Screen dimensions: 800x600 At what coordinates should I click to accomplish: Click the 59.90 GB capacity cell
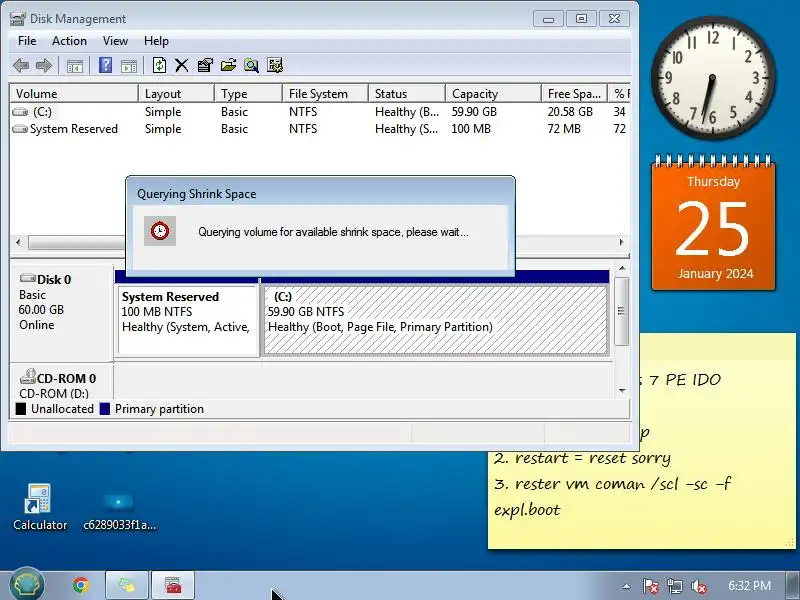point(474,112)
